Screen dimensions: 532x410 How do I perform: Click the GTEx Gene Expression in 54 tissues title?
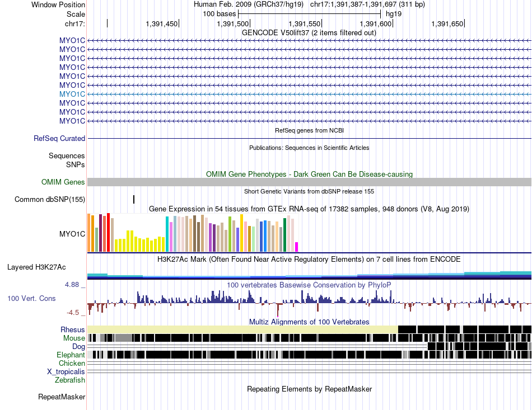(309, 209)
